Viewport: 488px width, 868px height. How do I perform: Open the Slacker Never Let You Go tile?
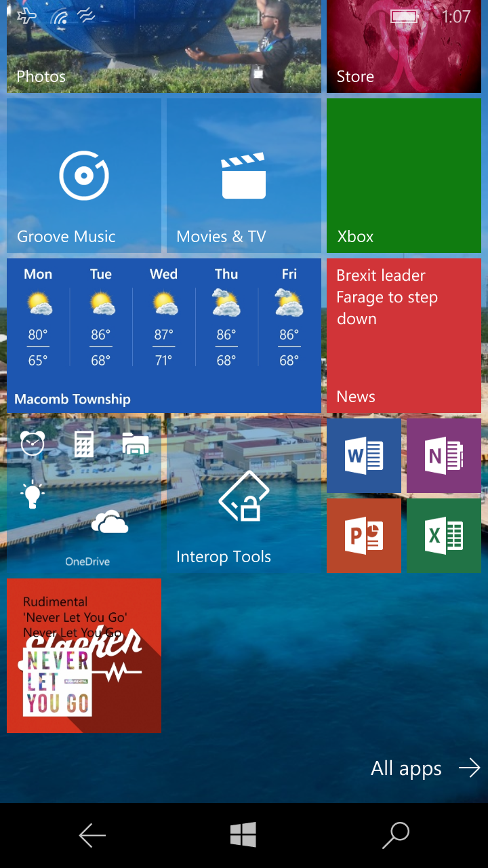pos(84,656)
